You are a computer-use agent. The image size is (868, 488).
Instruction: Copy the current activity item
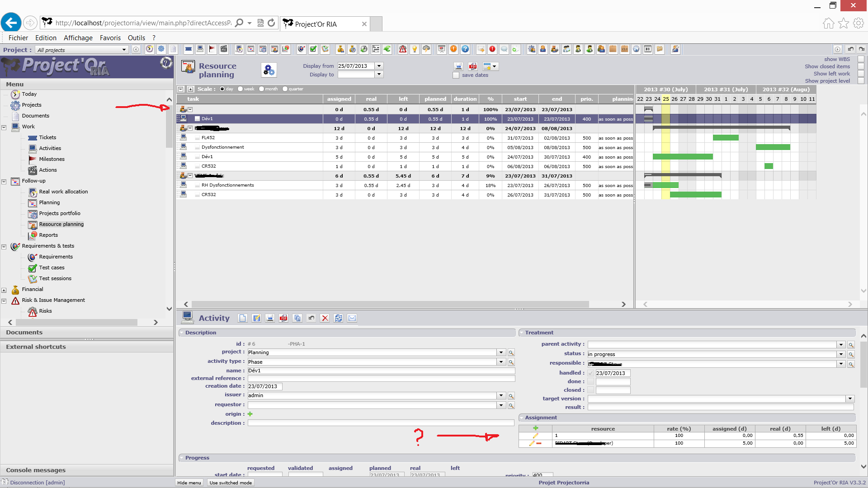(297, 318)
